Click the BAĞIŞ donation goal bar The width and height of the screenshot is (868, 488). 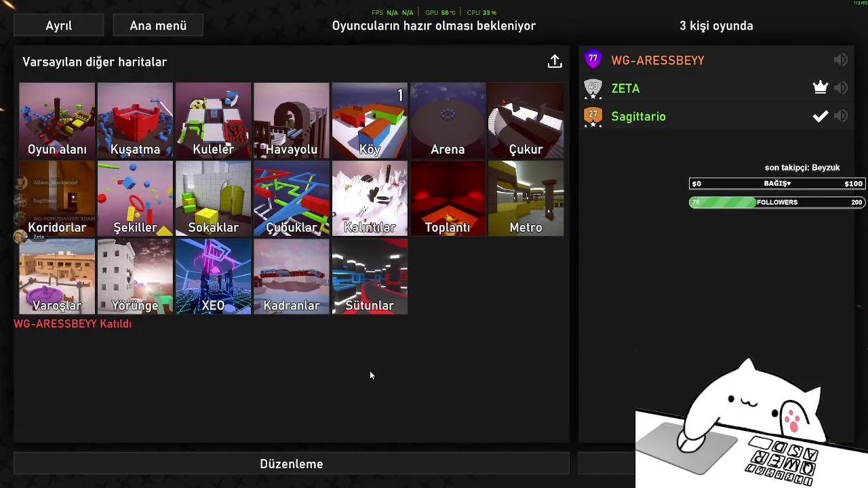click(777, 184)
